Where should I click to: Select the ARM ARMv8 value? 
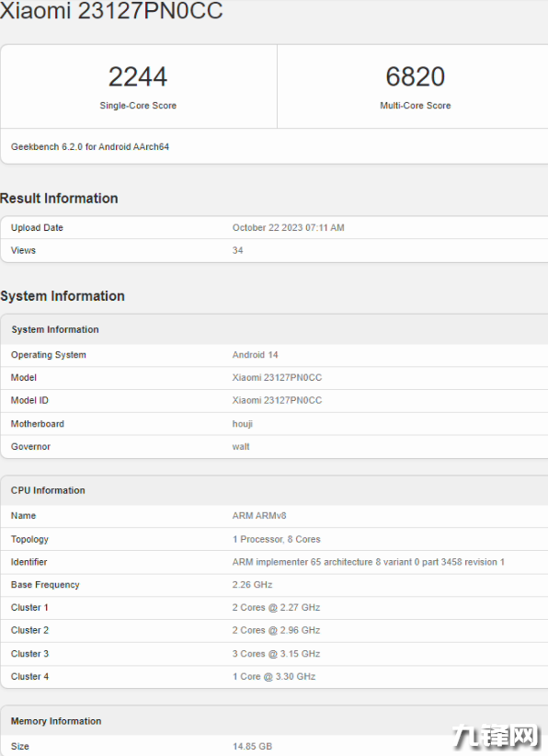click(x=259, y=515)
